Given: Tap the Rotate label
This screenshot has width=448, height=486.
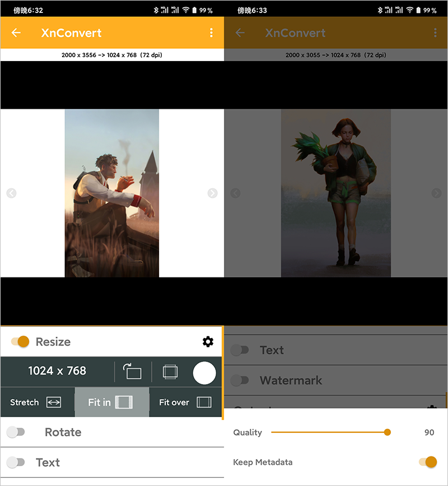Looking at the screenshot, I should (x=63, y=432).
